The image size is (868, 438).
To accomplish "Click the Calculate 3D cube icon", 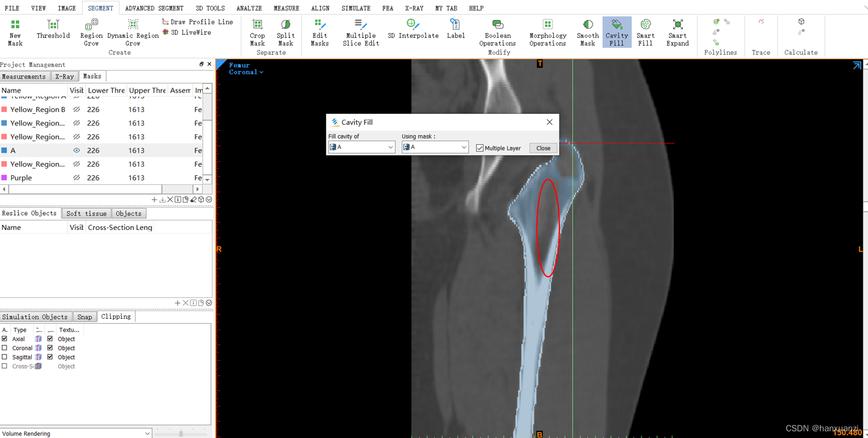I will [x=801, y=21].
